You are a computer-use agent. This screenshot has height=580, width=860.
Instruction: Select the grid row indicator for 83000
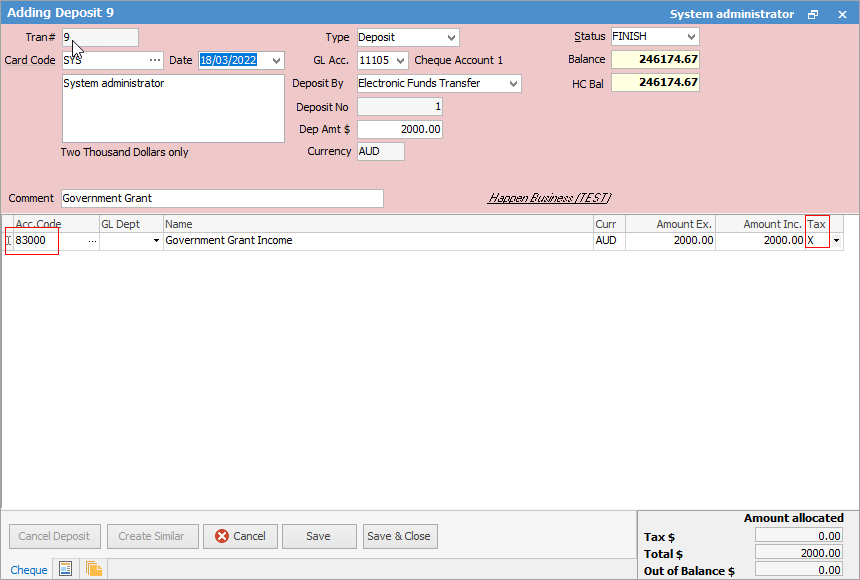coord(8,240)
